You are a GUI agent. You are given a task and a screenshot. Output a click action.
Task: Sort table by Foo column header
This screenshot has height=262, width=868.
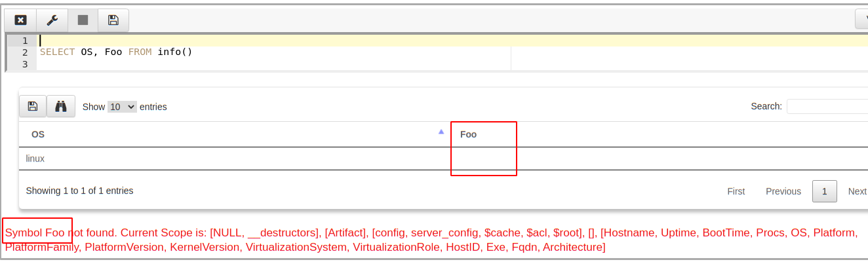pos(468,134)
